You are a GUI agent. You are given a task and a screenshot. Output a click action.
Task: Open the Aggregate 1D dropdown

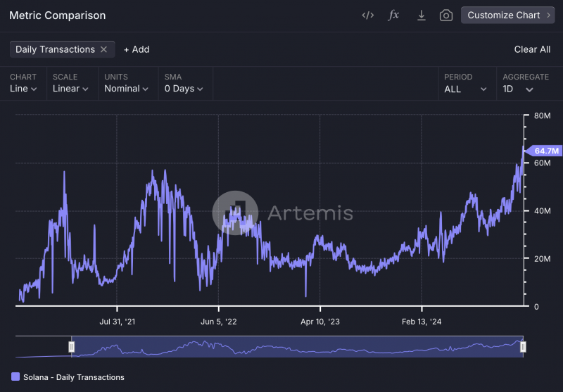click(518, 89)
